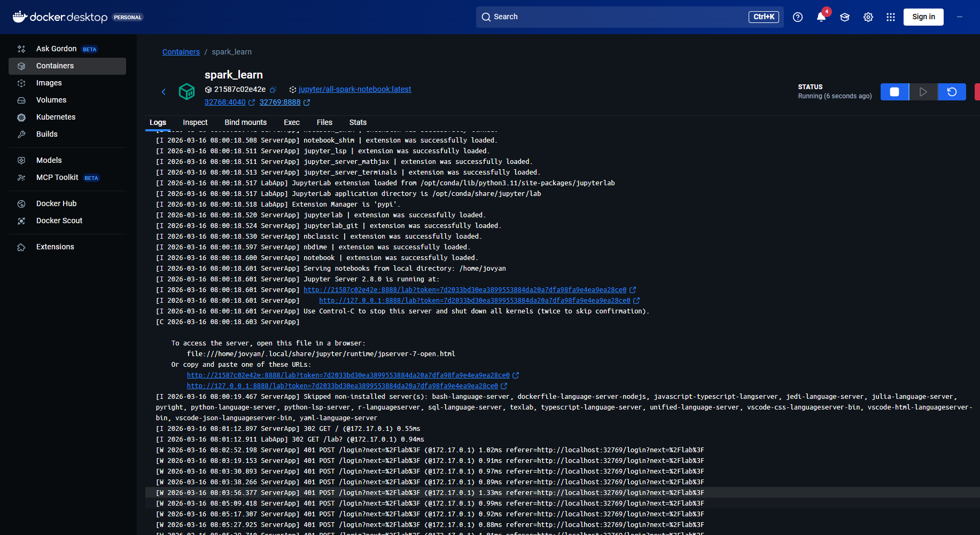Click the file:///home/jovyan jpserver-7-open.html line
This screenshot has width=980, height=535.
pyautogui.click(x=321, y=354)
